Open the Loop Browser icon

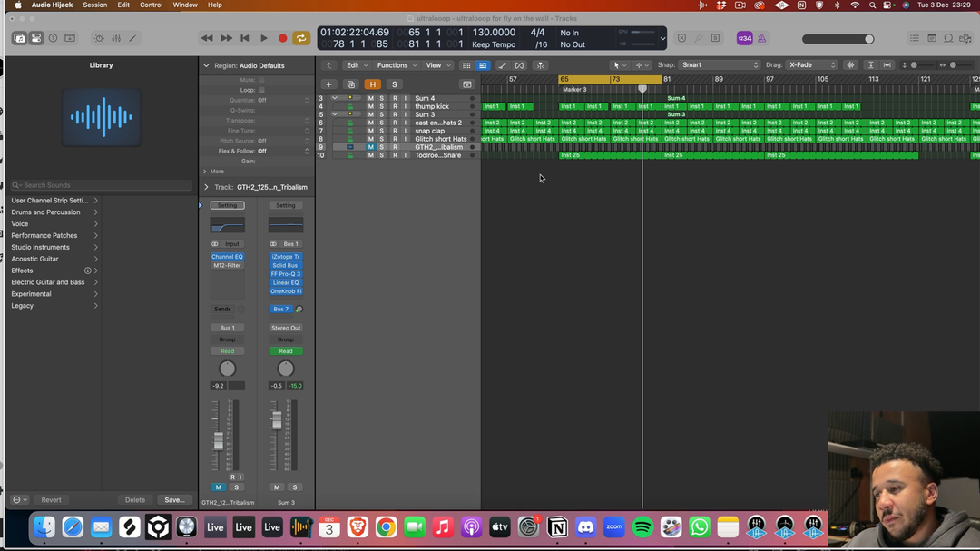point(948,38)
